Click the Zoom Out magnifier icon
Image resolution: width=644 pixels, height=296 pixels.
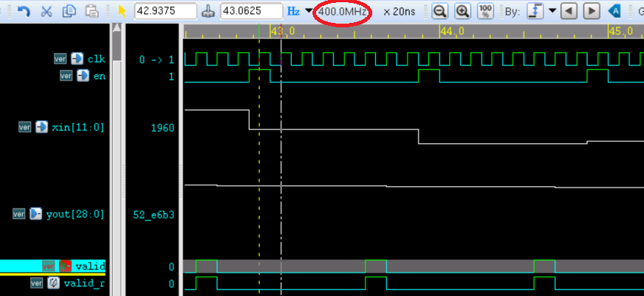coord(439,12)
